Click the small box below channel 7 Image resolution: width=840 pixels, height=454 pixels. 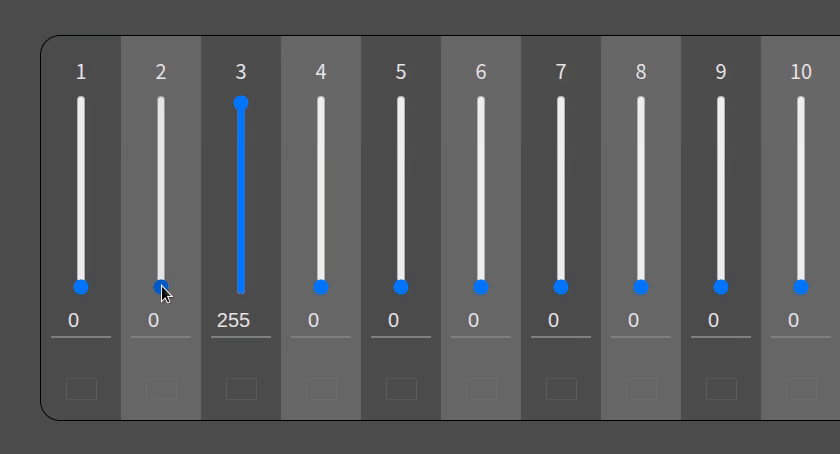point(561,389)
